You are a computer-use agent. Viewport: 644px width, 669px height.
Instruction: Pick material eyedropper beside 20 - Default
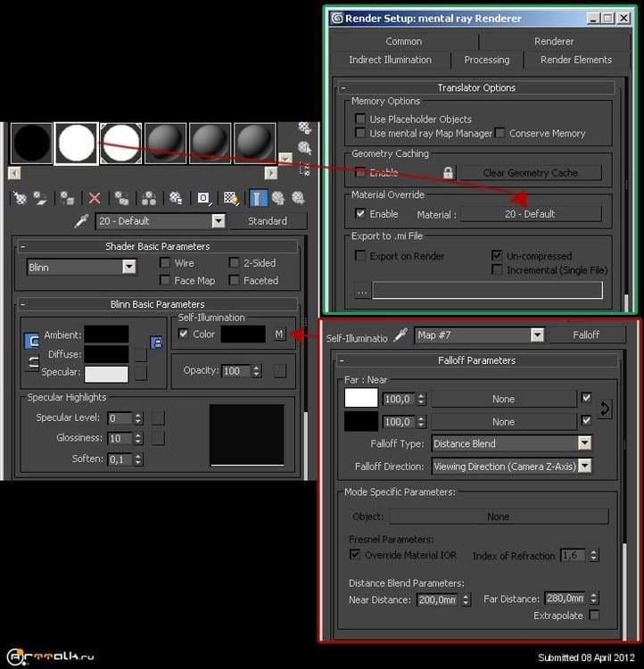pyautogui.click(x=81, y=220)
